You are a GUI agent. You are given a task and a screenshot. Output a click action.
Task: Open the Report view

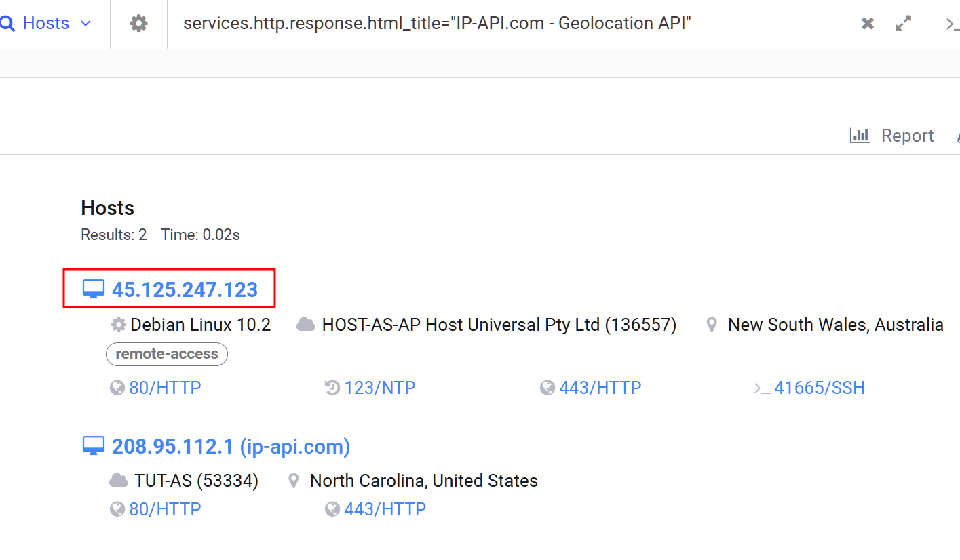[x=908, y=135]
